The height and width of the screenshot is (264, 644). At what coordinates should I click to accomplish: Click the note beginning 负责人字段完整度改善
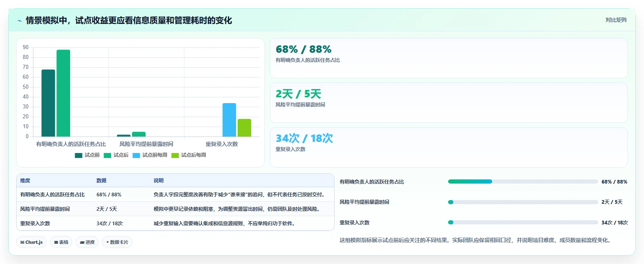(x=239, y=195)
